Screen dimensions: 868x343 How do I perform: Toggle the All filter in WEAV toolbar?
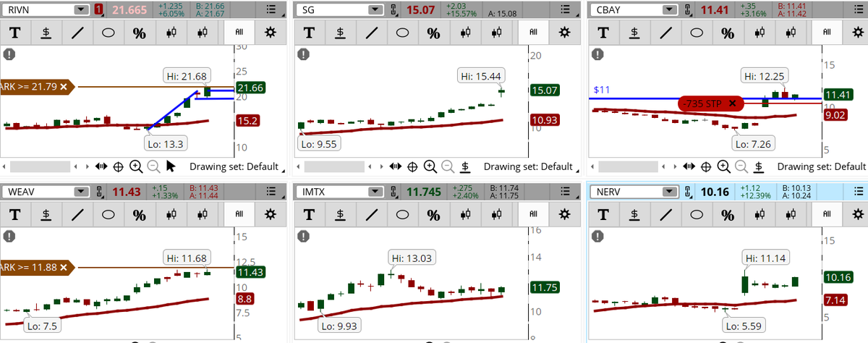point(239,215)
